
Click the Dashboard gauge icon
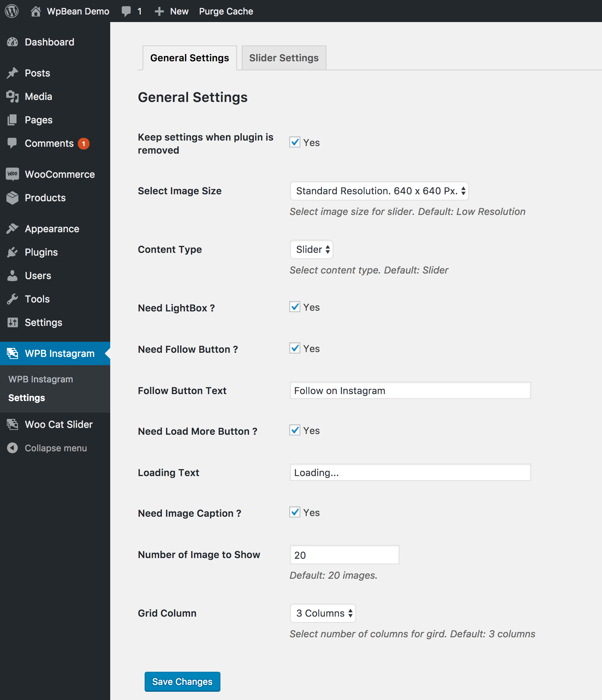point(12,42)
